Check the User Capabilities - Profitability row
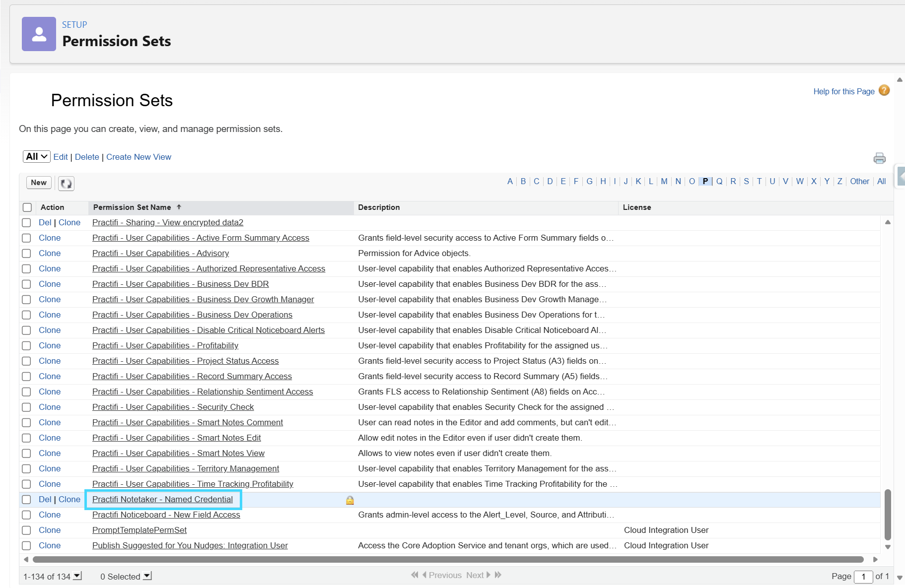The width and height of the screenshot is (905, 588). (x=26, y=346)
